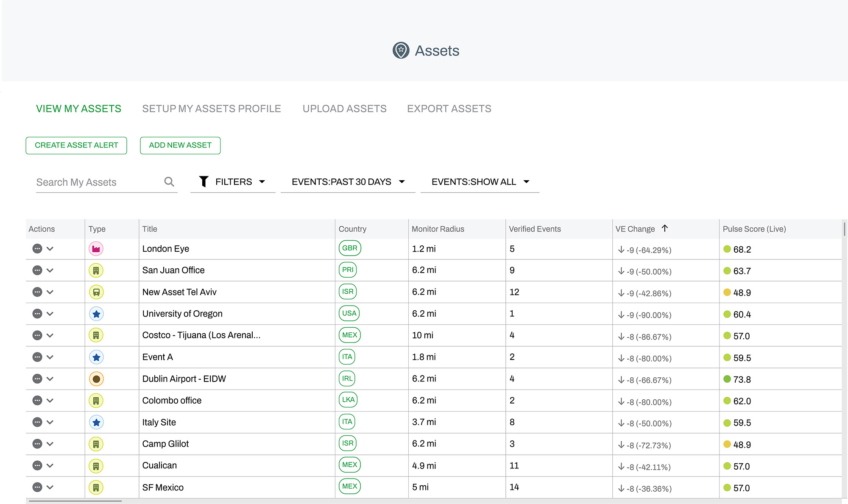The image size is (848, 504).
Task: Switch to Upload Assets tab
Action: [x=344, y=109]
